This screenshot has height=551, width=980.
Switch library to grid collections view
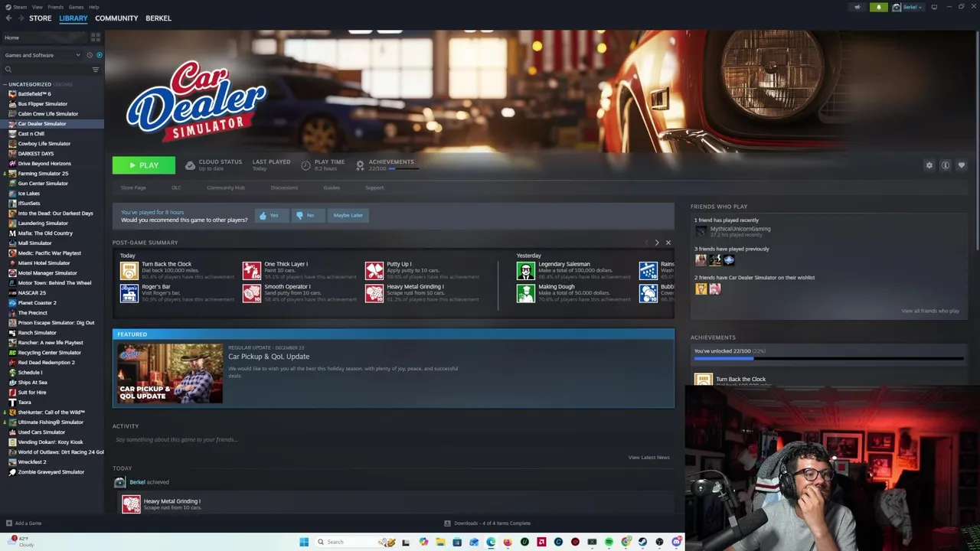[96, 37]
